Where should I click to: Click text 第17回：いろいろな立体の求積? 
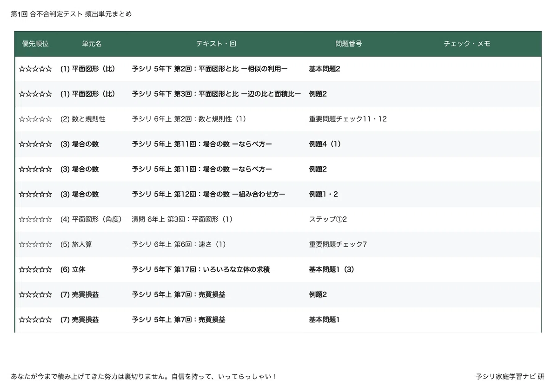222,269
